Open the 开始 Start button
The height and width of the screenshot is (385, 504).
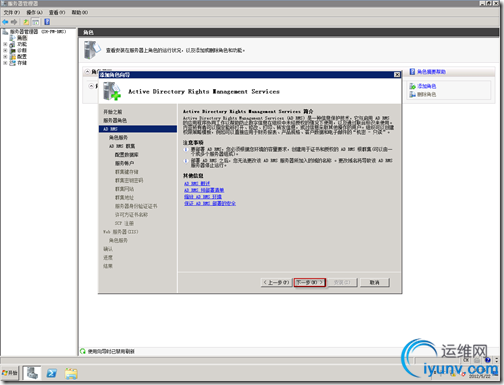pyautogui.click(x=9, y=373)
